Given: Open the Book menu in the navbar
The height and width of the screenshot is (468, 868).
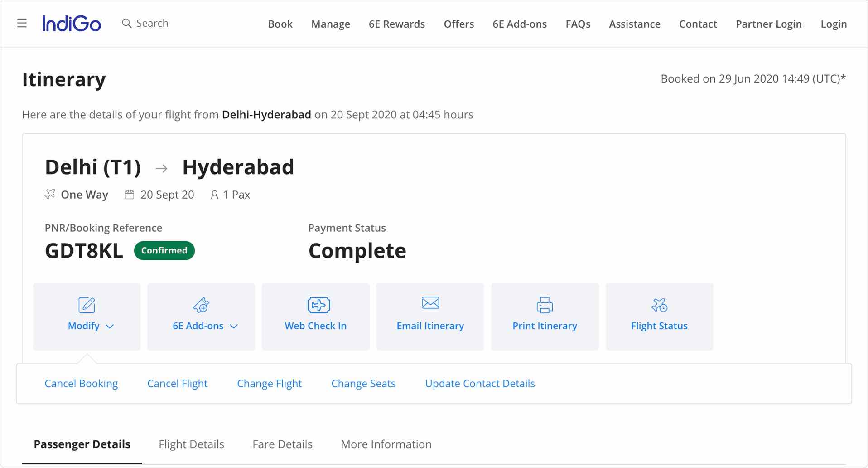Looking at the screenshot, I should click(280, 24).
